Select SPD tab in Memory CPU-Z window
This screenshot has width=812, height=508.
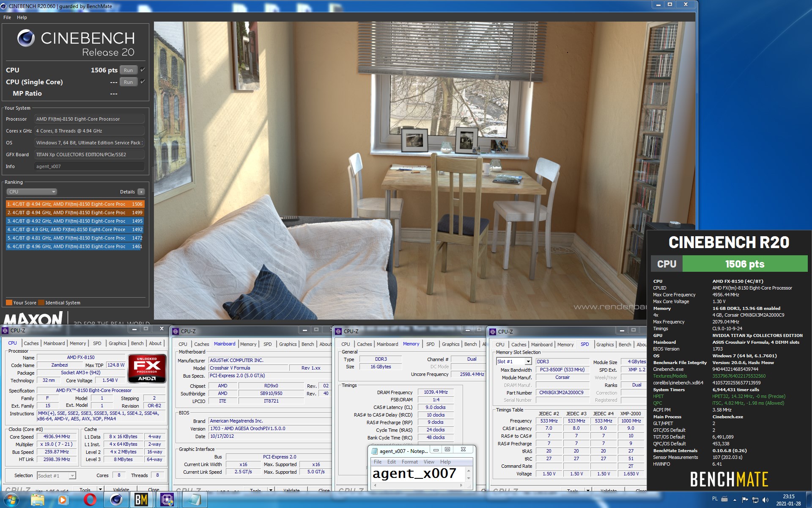pyautogui.click(x=431, y=344)
